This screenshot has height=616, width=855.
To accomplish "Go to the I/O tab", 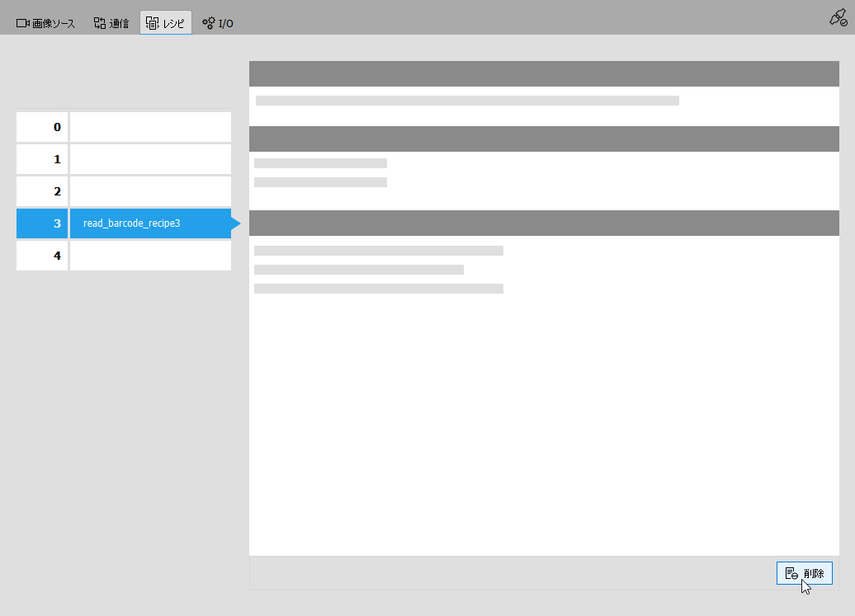I will coord(218,23).
